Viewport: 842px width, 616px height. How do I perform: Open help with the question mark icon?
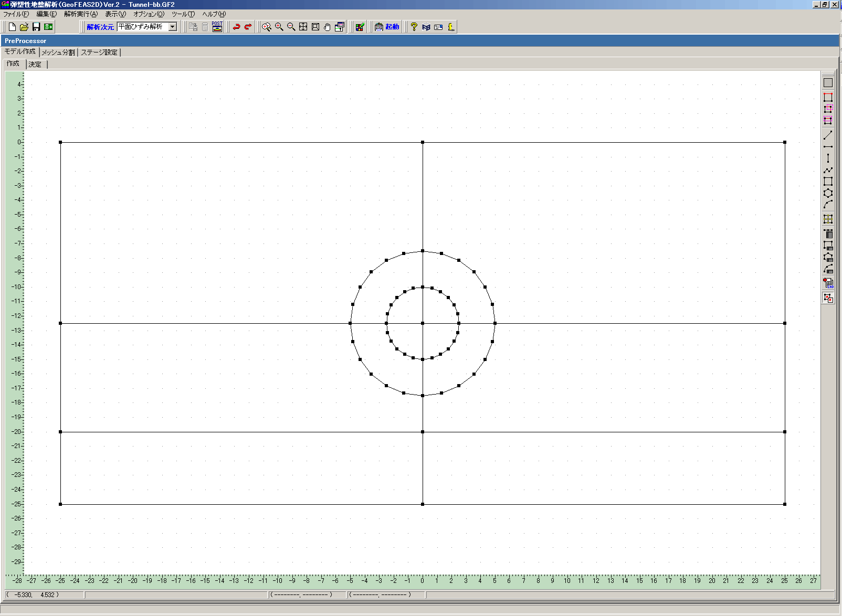click(414, 27)
